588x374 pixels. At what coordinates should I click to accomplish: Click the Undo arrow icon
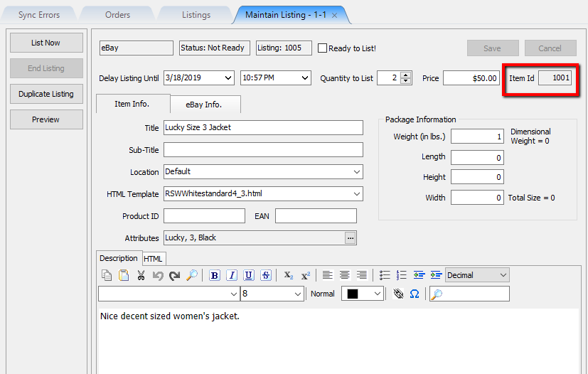point(158,276)
